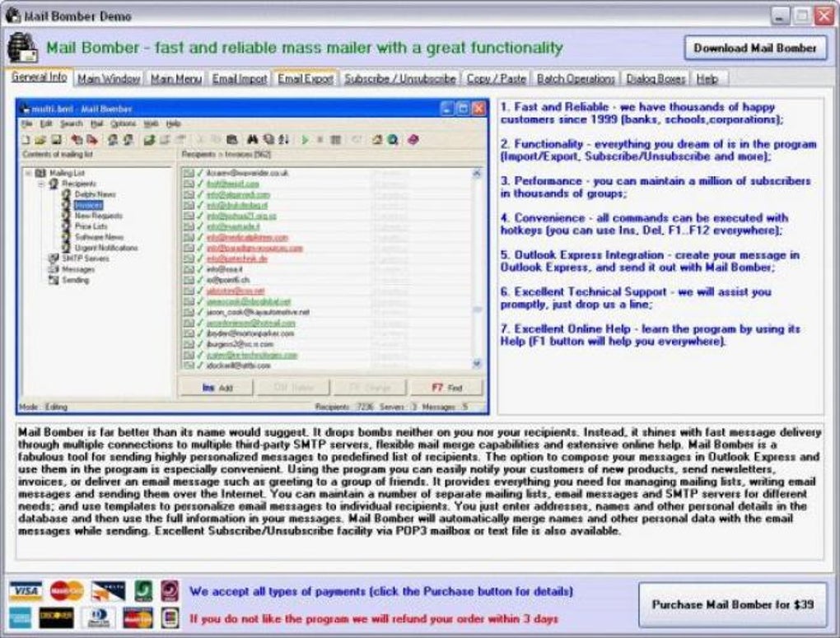This screenshot has height=638, width=840.
Task: Click the Mail Bomber bomb logo icon
Action: coord(22,47)
